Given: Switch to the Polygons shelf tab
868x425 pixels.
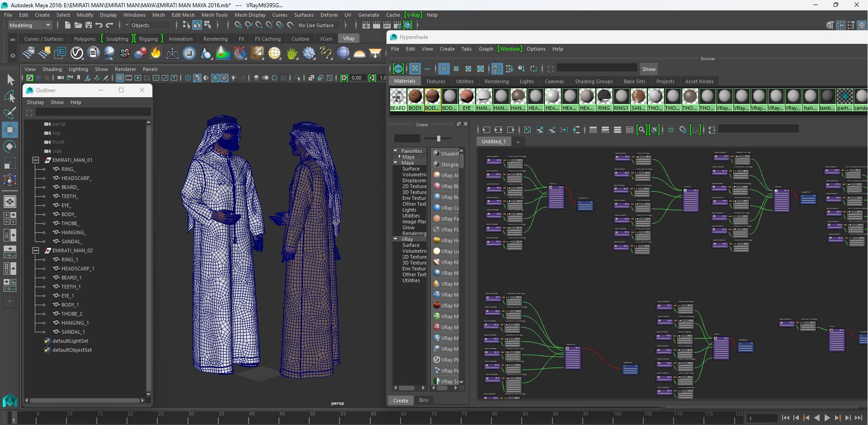Looking at the screenshot, I should pos(85,39).
